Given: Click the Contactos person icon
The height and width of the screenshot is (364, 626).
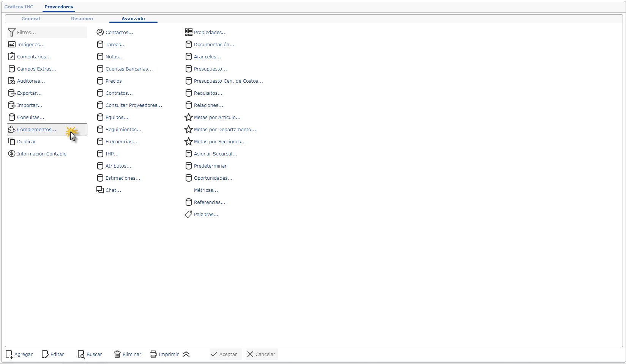Looking at the screenshot, I should pos(100,33).
